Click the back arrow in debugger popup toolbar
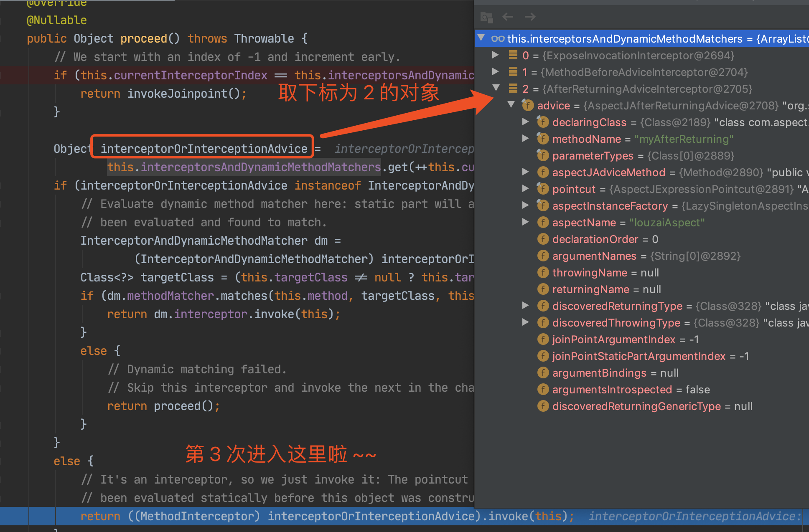This screenshot has height=532, width=809. pyautogui.click(x=508, y=17)
